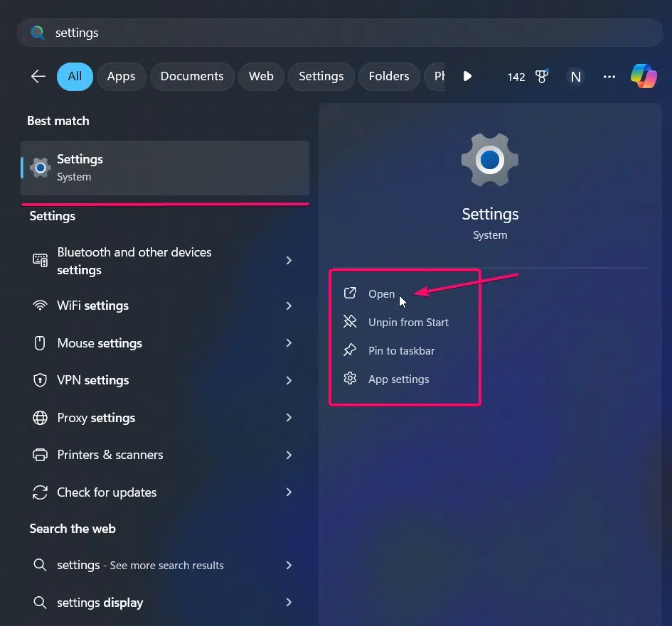Switch to the Documents filter tab

click(192, 76)
